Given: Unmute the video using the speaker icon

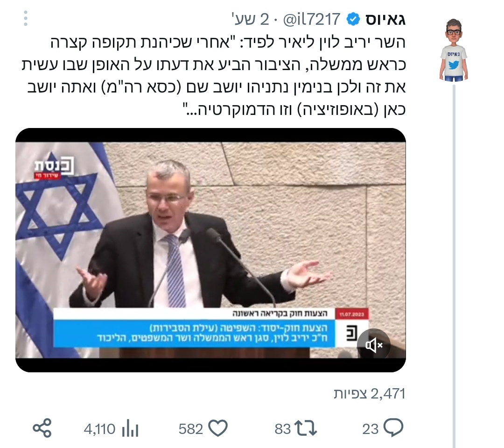Looking at the screenshot, I should (x=373, y=345).
